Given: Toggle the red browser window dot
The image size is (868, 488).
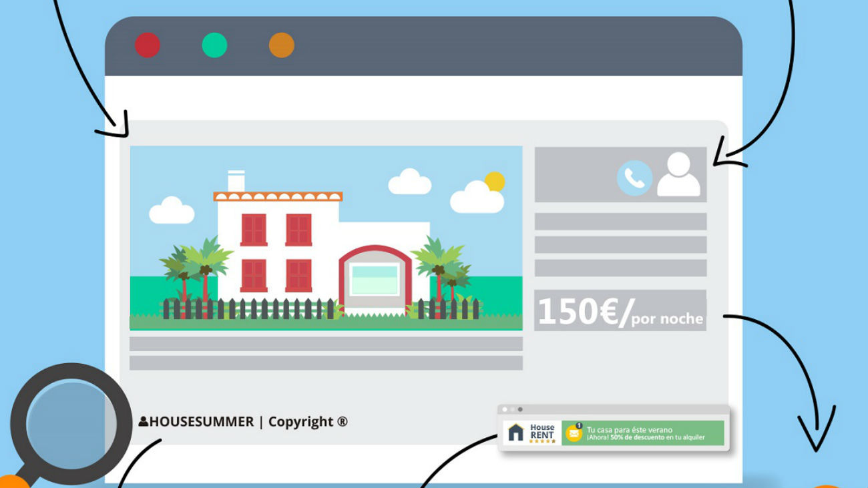Looking at the screenshot, I should pos(148,45).
